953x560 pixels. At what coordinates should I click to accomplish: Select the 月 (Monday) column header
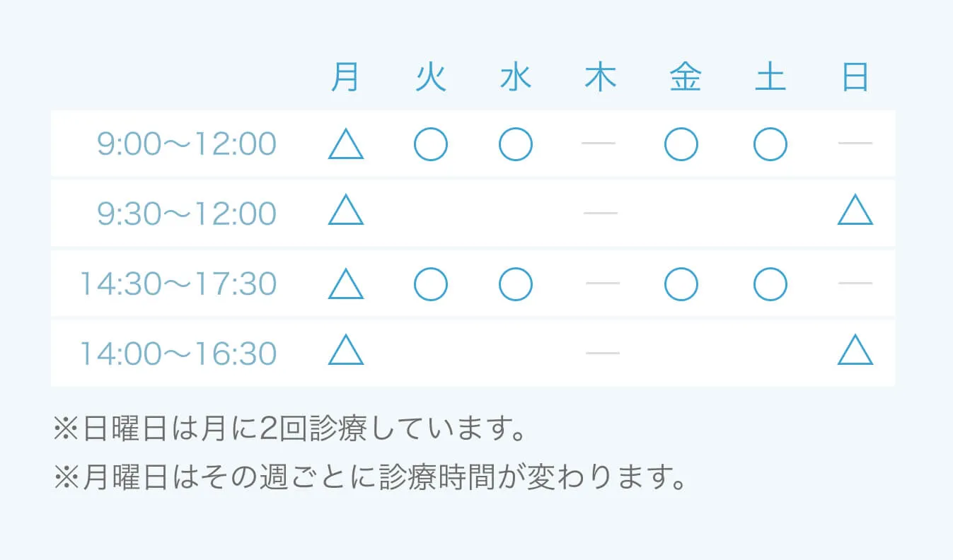[345, 78]
